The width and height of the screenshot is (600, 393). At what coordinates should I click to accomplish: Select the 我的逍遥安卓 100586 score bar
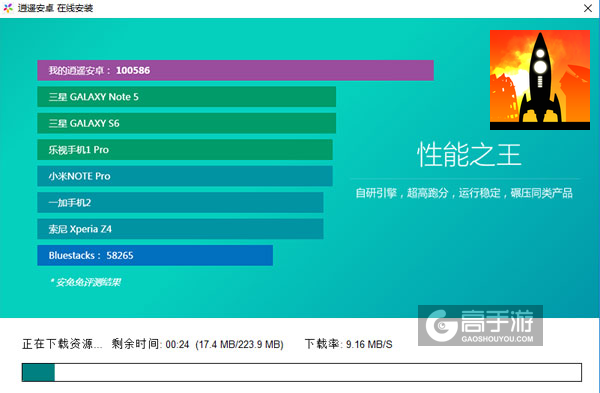pyautogui.click(x=235, y=70)
